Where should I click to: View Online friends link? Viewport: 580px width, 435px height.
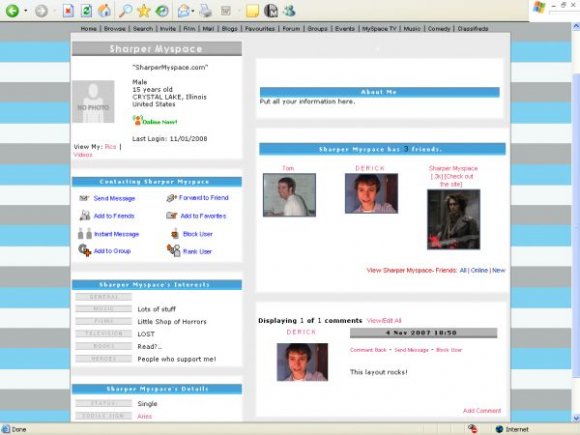pos(479,270)
